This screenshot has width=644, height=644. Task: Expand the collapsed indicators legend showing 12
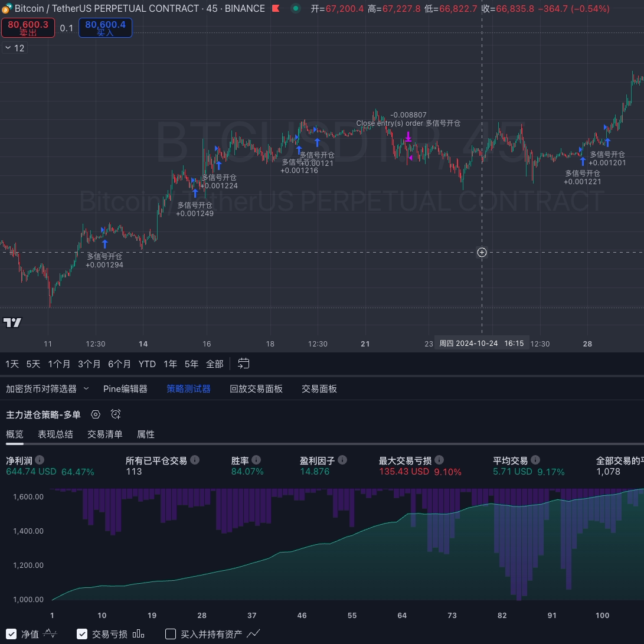click(15, 48)
